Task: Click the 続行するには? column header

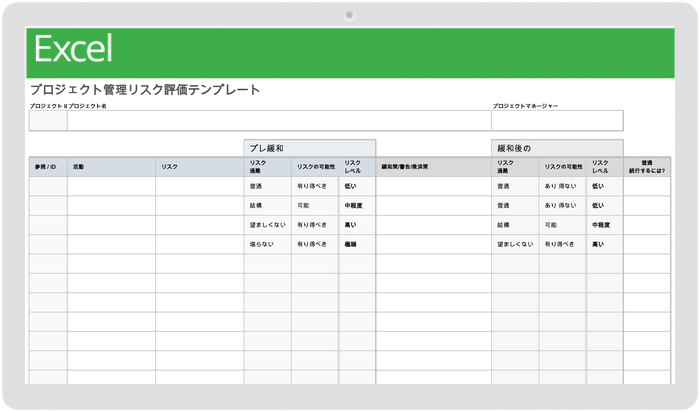Action: click(x=647, y=167)
